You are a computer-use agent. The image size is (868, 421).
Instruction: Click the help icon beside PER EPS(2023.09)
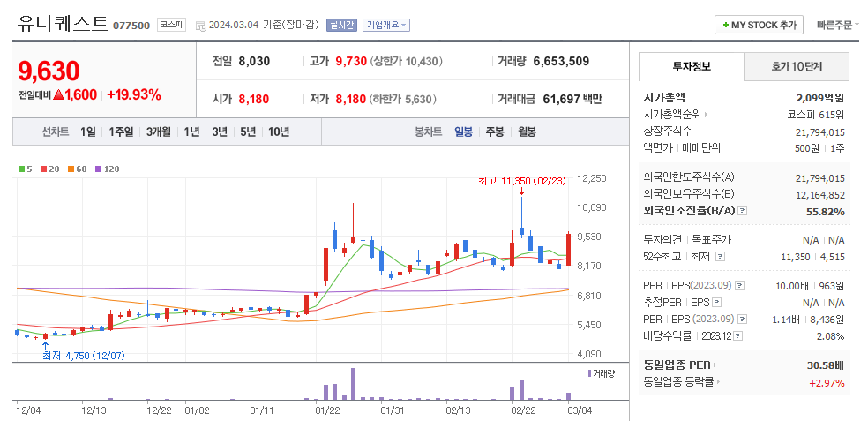(739, 286)
